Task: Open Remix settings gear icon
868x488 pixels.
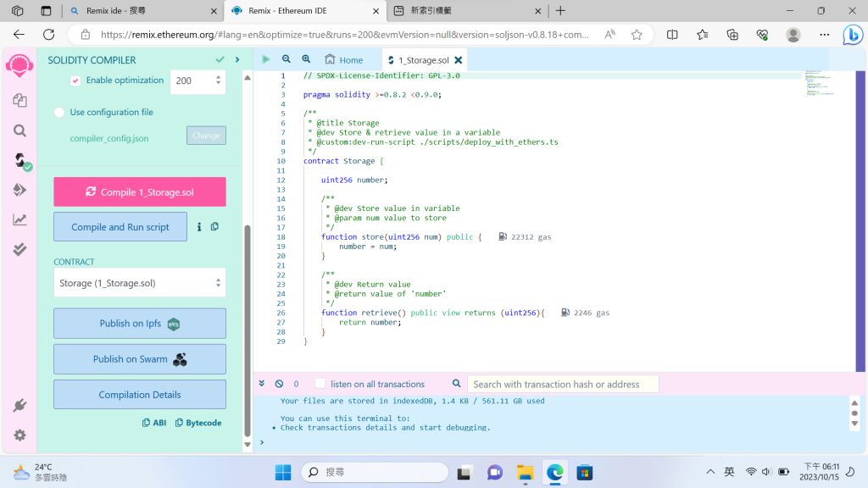Action: click(x=19, y=435)
